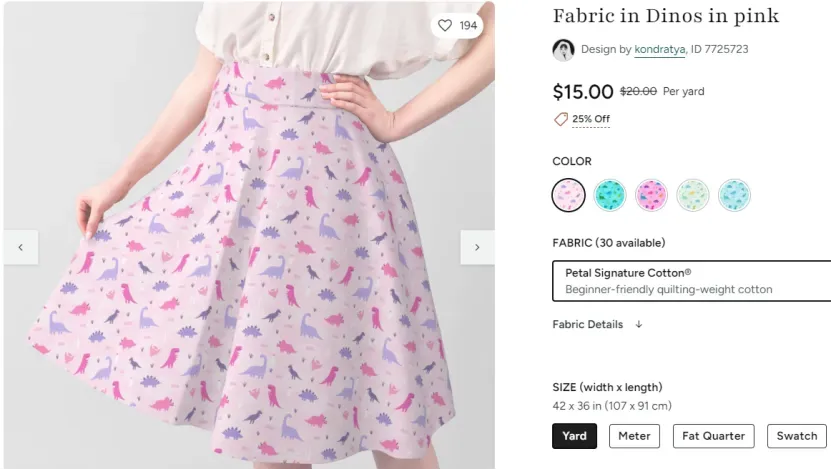
Task: Favorite the design with the heart icon
Action: (445, 25)
